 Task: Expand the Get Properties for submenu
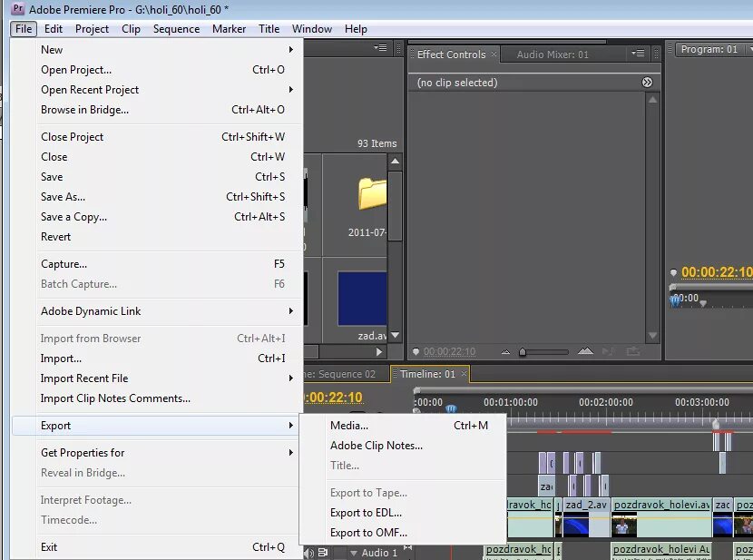tap(157, 452)
